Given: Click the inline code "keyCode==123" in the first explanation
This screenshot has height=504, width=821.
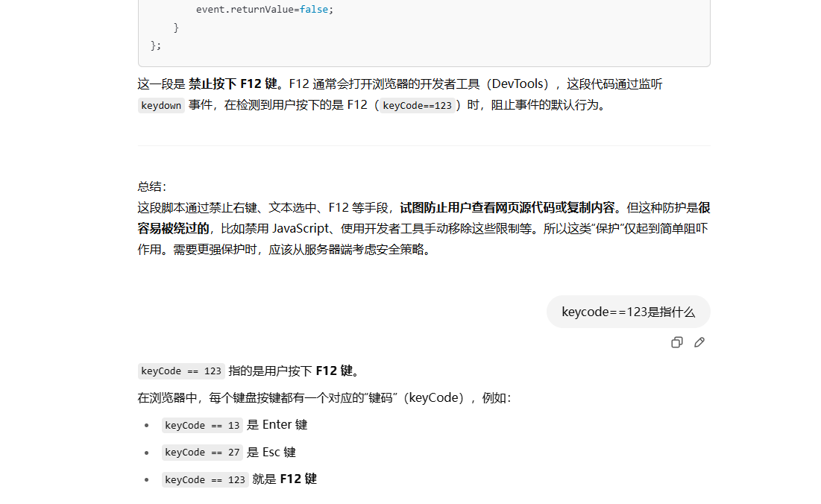Looking at the screenshot, I should click(417, 105).
